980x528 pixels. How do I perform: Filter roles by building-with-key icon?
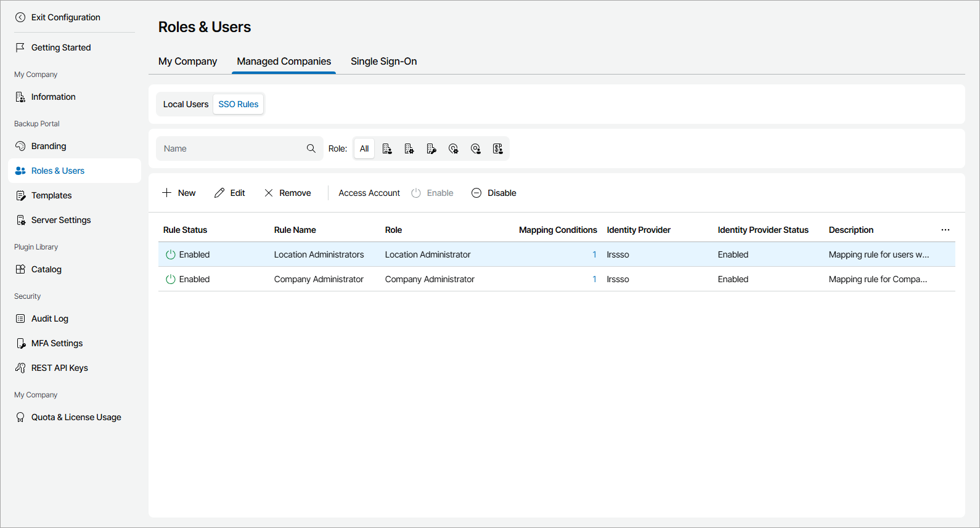point(431,148)
